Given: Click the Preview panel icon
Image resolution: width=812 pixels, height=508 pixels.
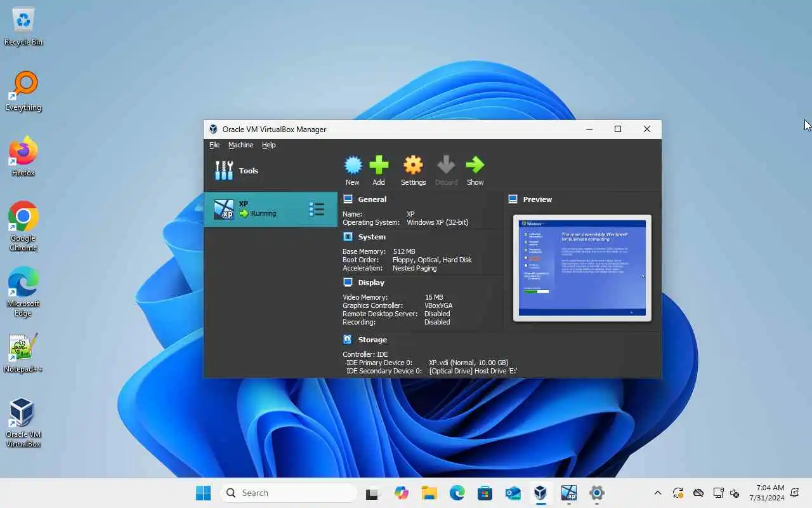Looking at the screenshot, I should pyautogui.click(x=513, y=199).
